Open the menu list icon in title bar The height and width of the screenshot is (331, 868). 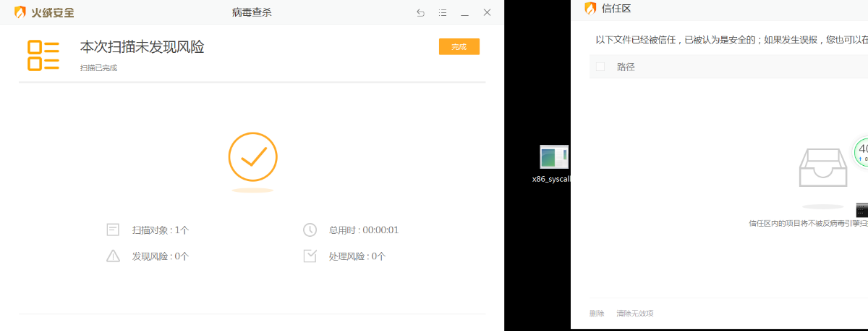pos(443,13)
